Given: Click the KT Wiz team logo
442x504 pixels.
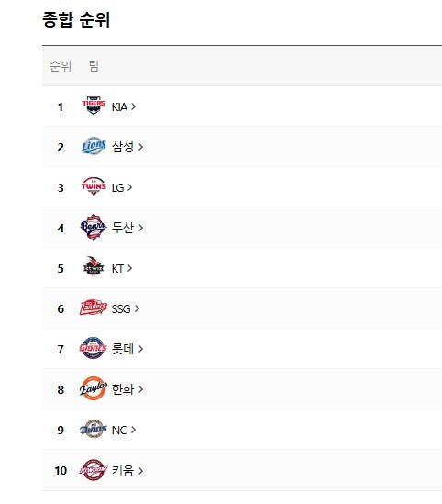Looking at the screenshot, I should [94, 267].
